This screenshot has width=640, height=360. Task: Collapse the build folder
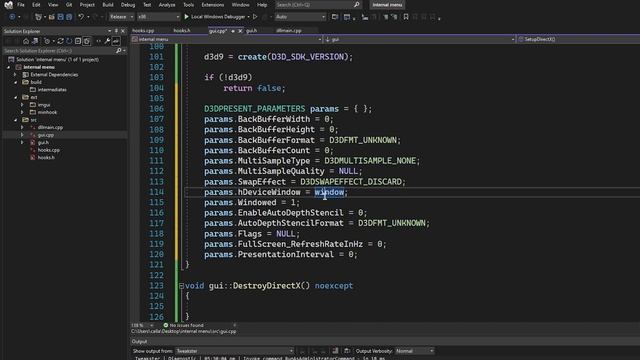(16, 82)
